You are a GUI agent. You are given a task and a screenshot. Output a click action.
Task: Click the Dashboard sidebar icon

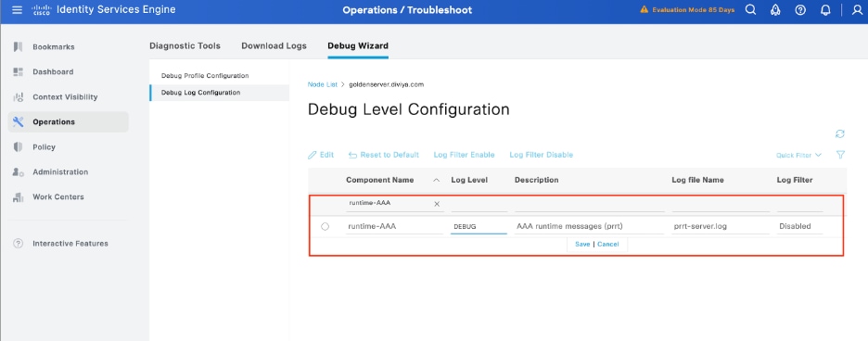tap(18, 72)
